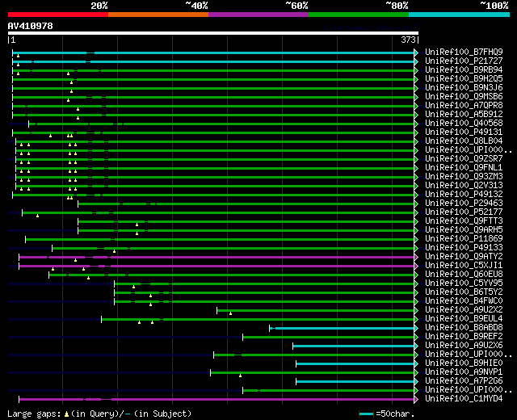Image resolution: width=517 pixels, height=420 pixels.
Task: Click the magenta arrowhead at the end of C1MYD4
Action: (416, 400)
